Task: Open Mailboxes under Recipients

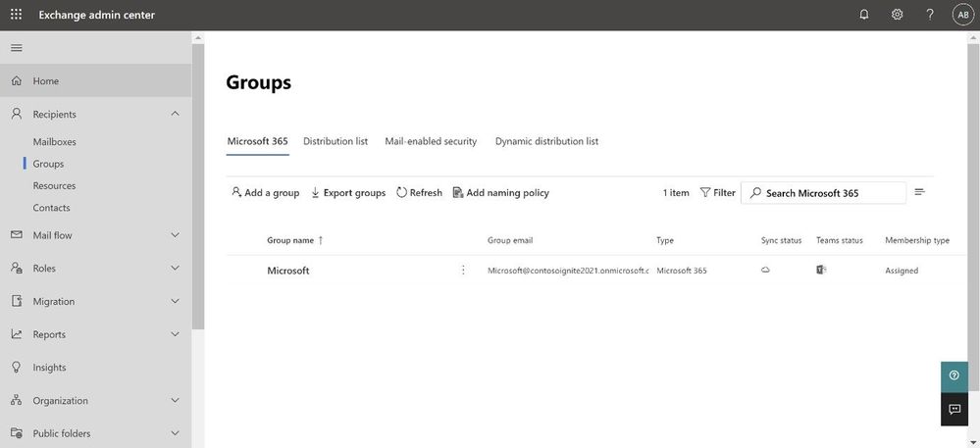Action: pyautogui.click(x=54, y=142)
